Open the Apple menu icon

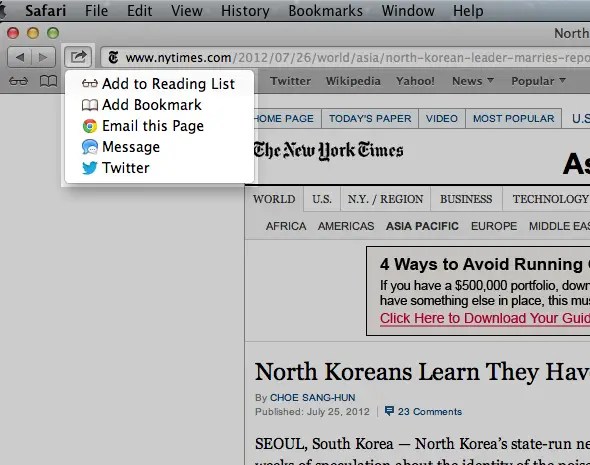[x=2, y=11]
